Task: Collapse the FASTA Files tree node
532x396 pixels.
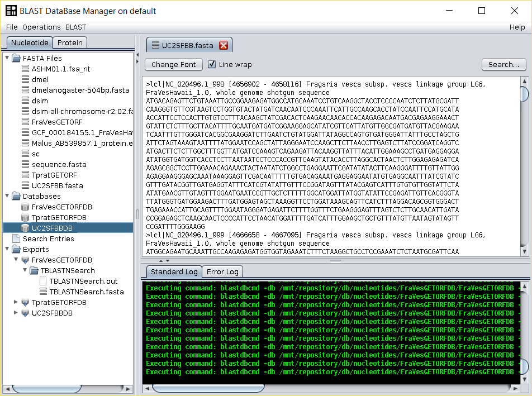Action: [7, 58]
